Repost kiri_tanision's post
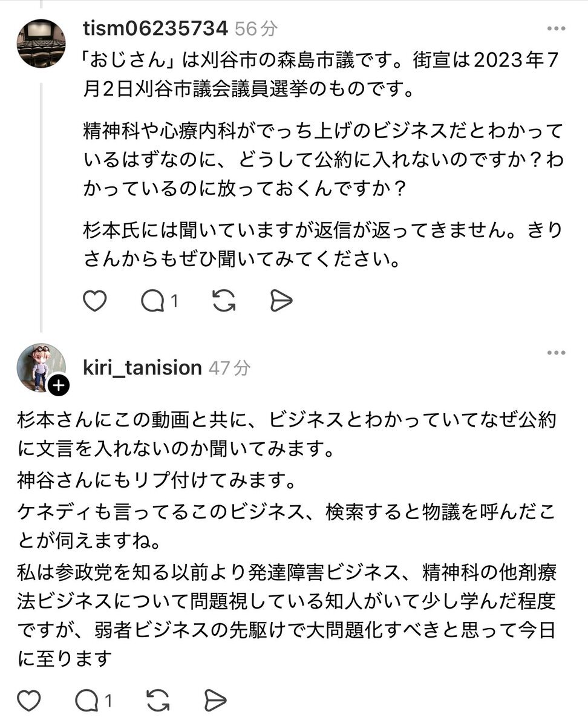Viewport: 588px width, 726px height. (x=158, y=701)
